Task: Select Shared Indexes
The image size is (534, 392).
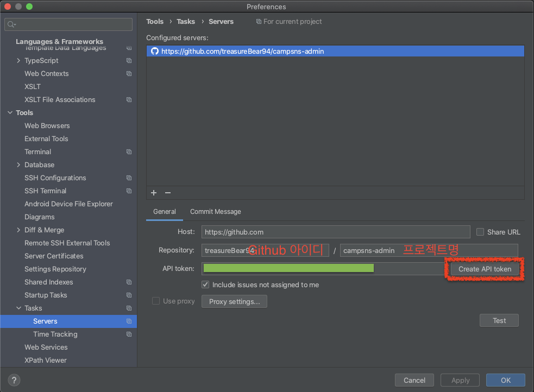Action: [49, 282]
